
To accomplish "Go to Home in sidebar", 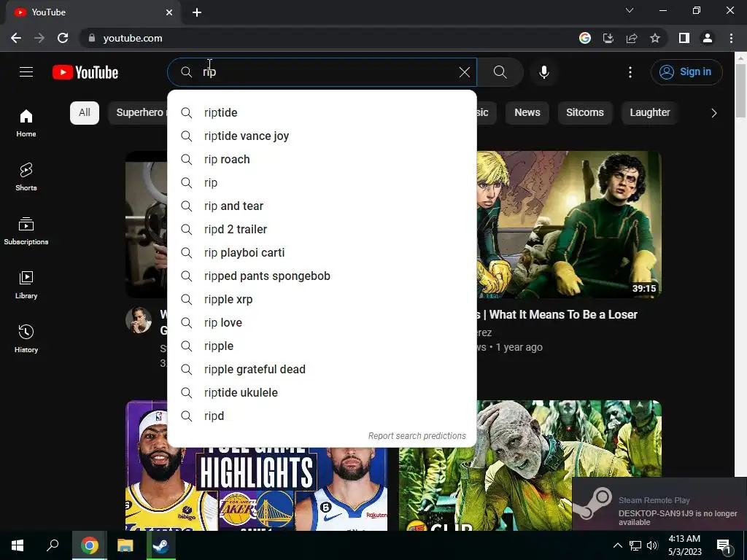I will point(26,122).
